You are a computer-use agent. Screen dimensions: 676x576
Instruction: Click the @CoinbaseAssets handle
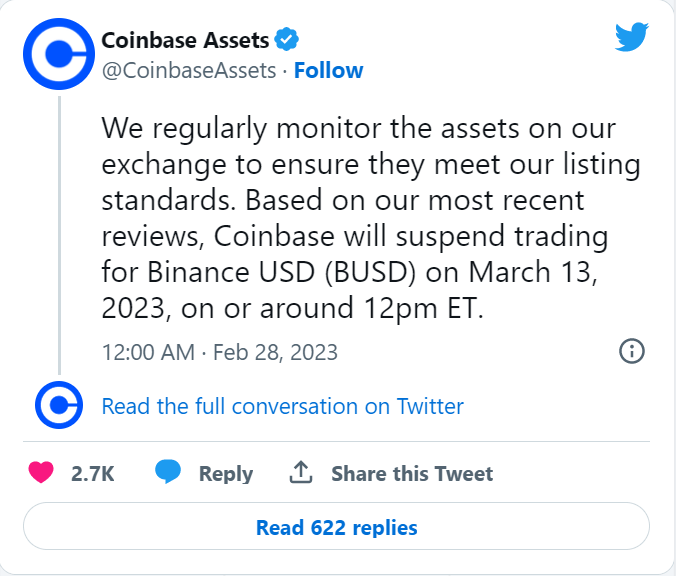click(187, 70)
